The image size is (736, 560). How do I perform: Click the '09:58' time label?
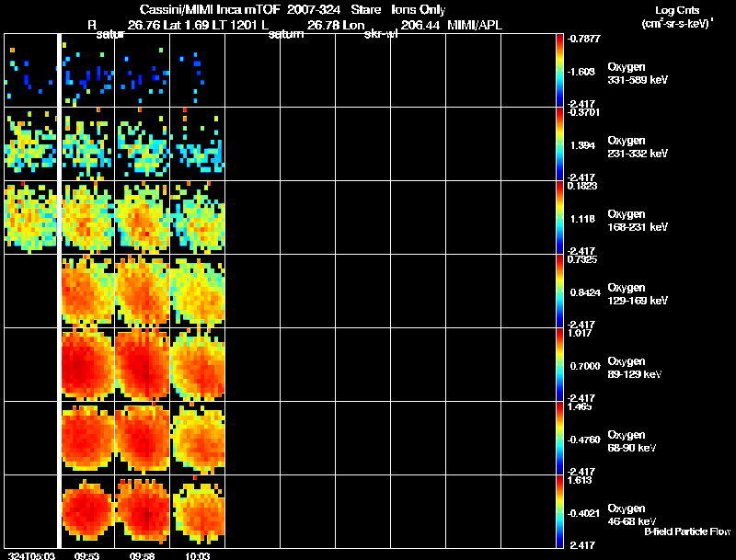[142, 555]
